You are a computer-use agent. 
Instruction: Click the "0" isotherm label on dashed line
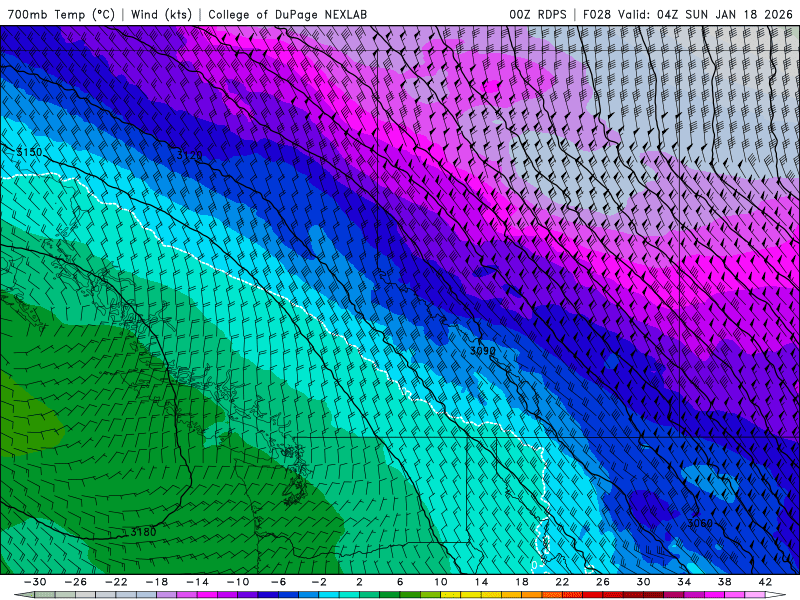(x=534, y=565)
